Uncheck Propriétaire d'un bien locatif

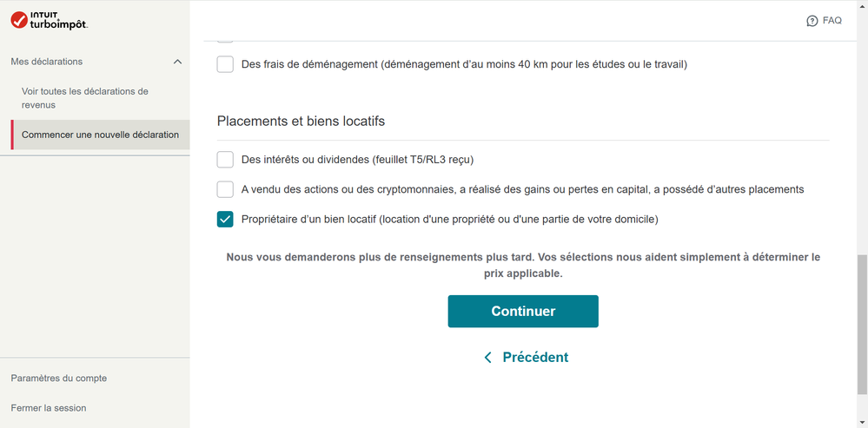point(225,219)
